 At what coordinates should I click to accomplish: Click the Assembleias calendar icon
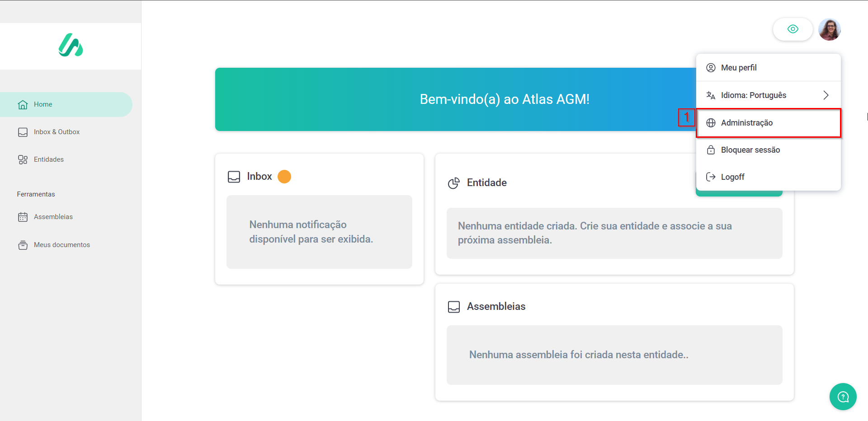(23, 217)
